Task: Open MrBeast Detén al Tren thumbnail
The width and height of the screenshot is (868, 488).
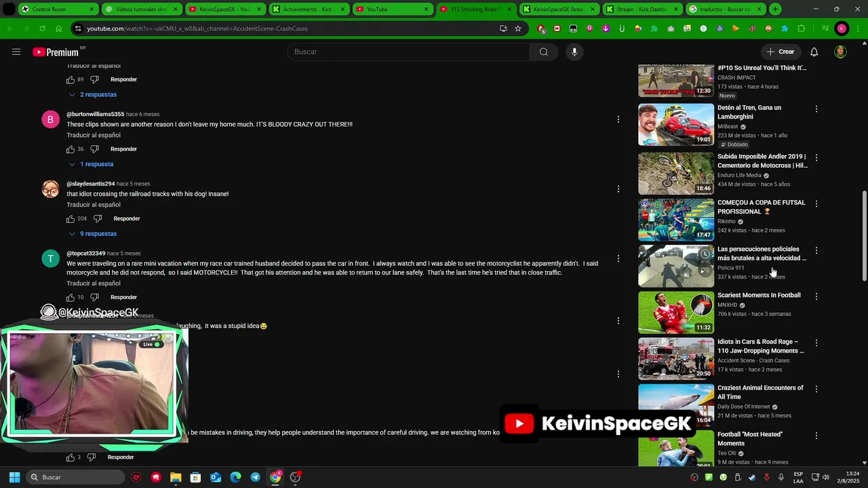Action: point(676,125)
